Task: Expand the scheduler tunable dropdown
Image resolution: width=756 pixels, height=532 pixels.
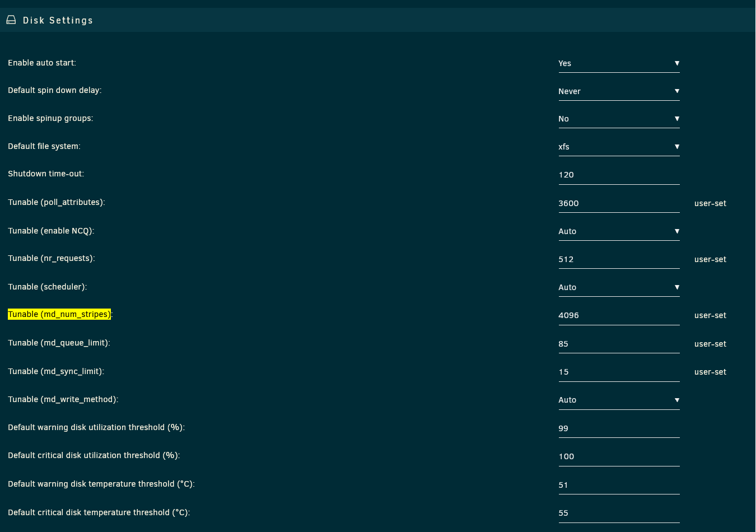Action: click(x=618, y=287)
